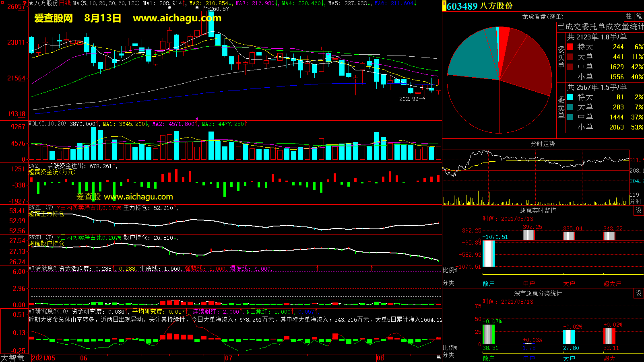Click the first red arrow in AI活跃度 pane
The height and width of the screenshot is (362, 644).
tap(318, 268)
